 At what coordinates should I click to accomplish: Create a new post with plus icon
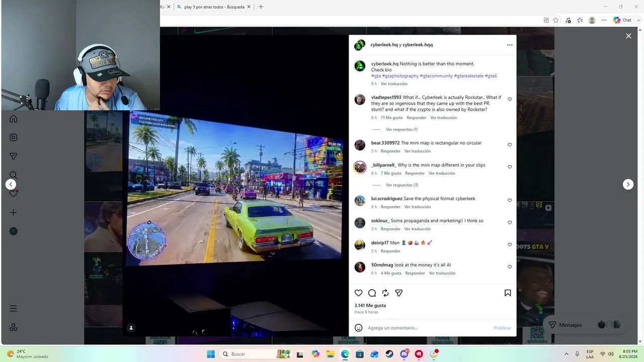coord(14,213)
